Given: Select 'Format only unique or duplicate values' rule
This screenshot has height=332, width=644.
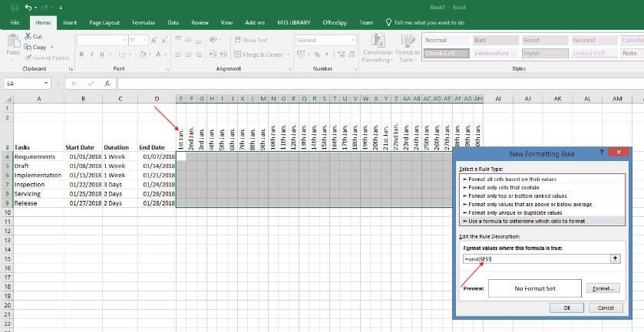Looking at the screenshot, I should [513, 212].
